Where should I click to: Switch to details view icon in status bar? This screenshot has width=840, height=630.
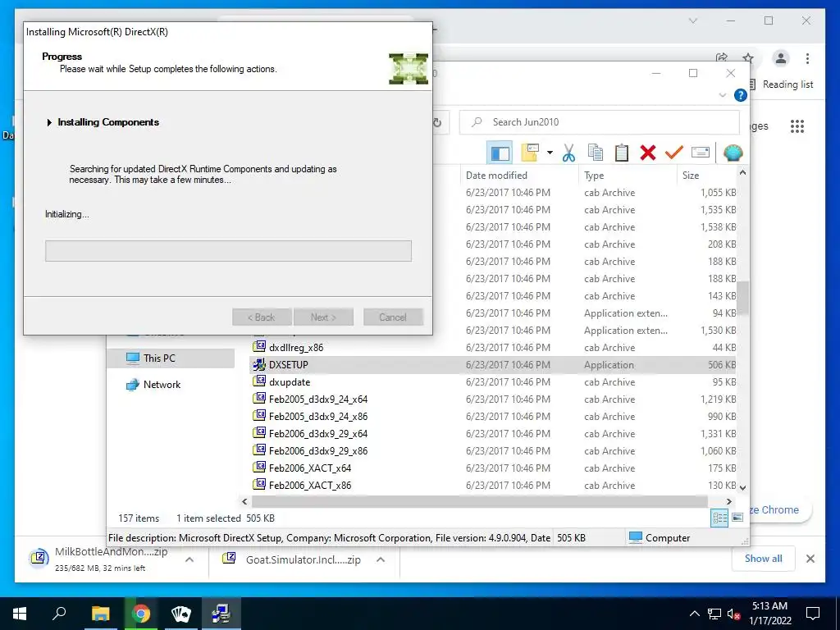pyautogui.click(x=719, y=518)
